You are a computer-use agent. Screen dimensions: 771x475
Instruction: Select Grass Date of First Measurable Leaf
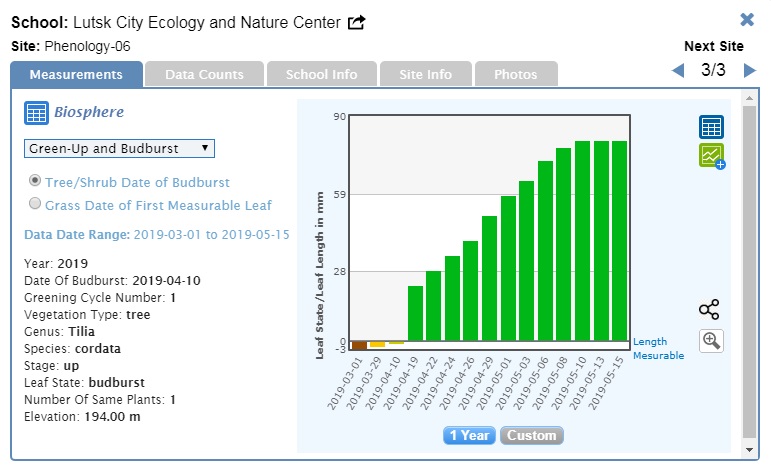[36, 204]
